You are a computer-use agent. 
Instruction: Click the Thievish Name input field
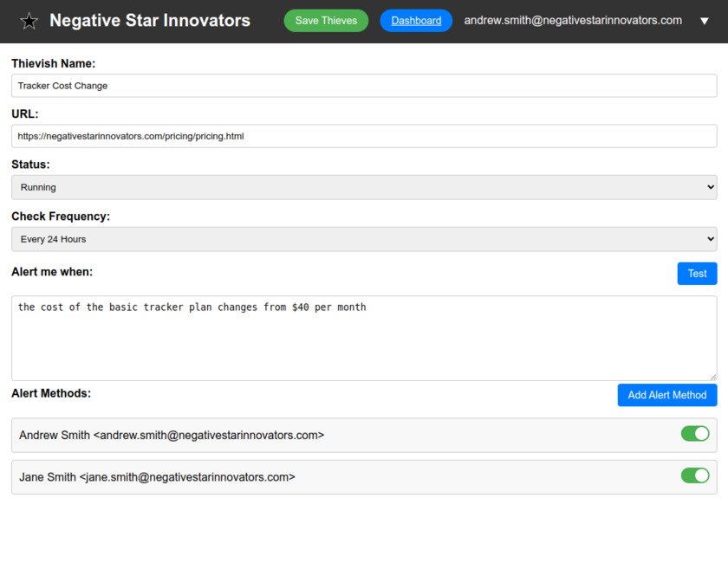click(364, 86)
